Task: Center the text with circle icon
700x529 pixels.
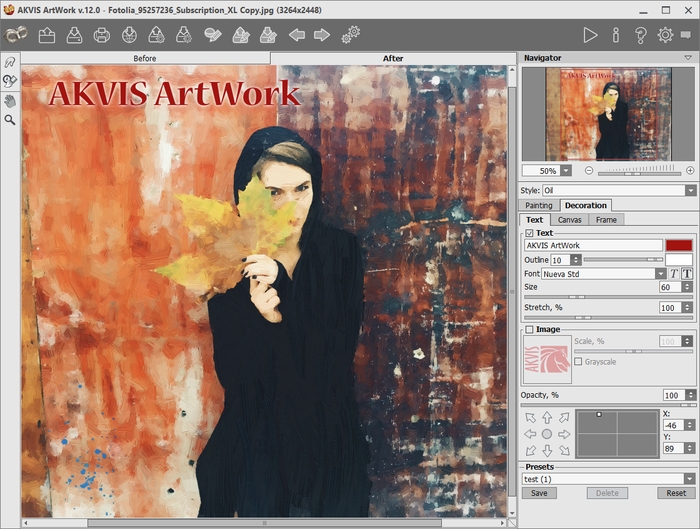Action: (x=547, y=434)
